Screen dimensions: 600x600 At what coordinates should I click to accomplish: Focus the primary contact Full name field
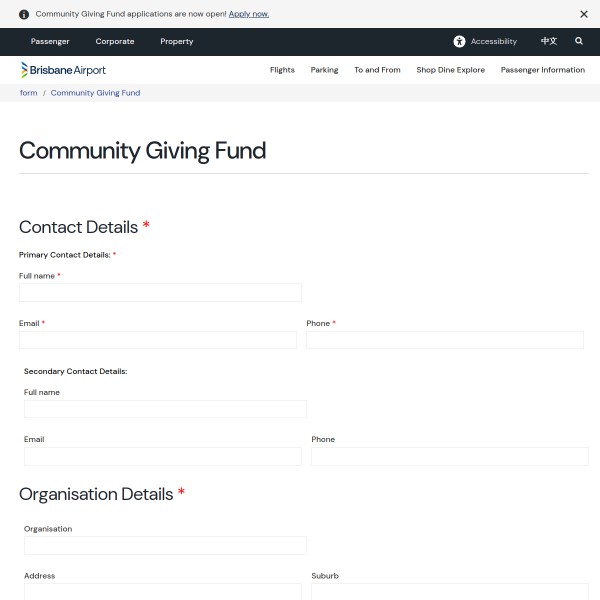160,292
